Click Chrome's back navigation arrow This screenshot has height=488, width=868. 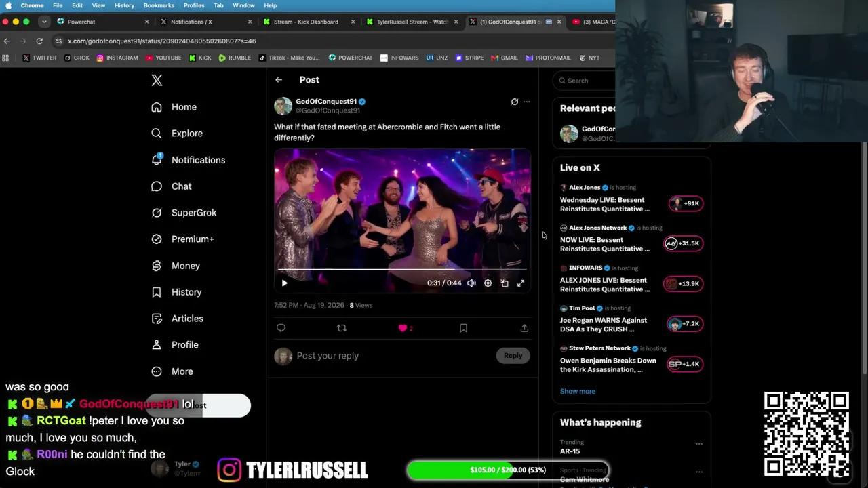coord(7,41)
